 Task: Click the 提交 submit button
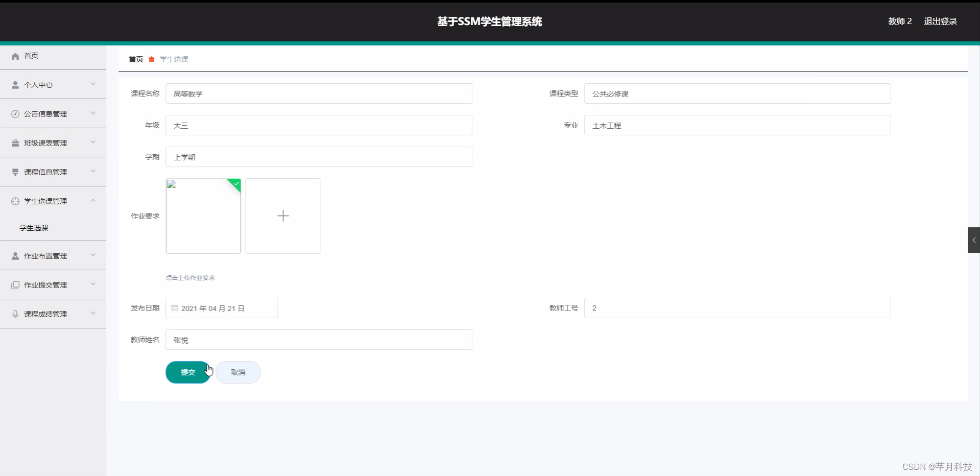click(x=188, y=372)
